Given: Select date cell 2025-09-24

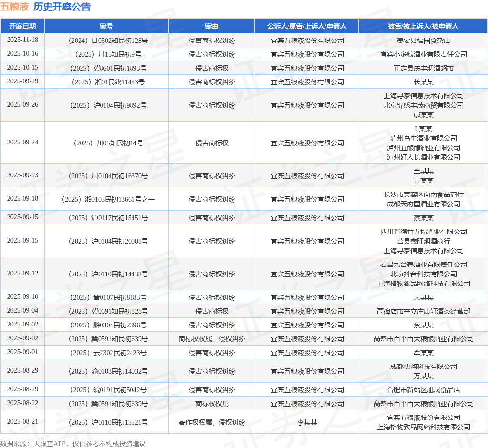Looking at the screenshot, I should point(22,142).
